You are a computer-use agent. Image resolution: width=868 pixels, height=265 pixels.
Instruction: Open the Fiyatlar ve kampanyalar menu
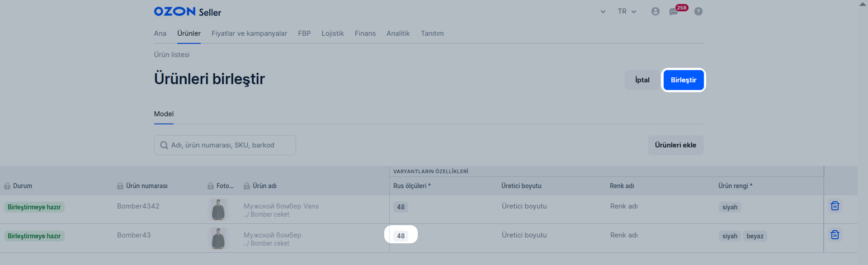pyautogui.click(x=249, y=33)
